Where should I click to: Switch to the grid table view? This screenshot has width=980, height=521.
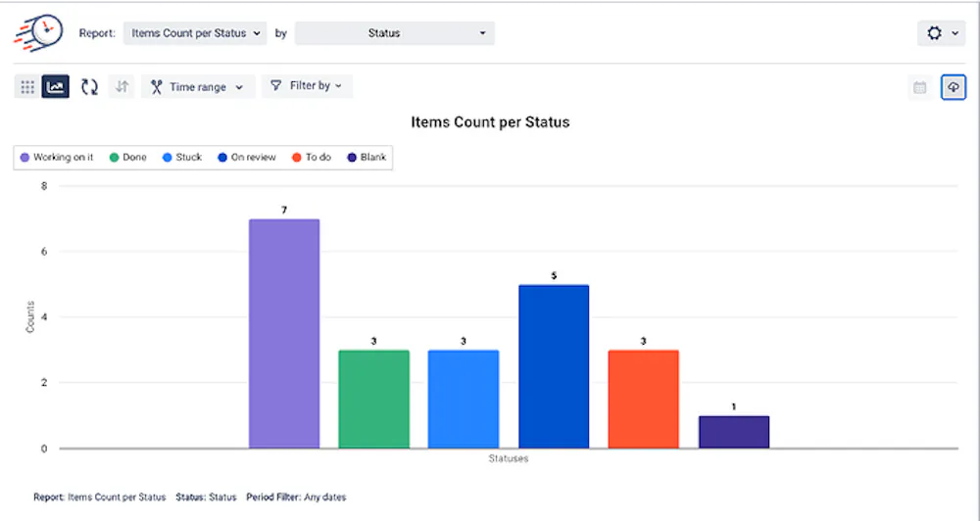coord(27,87)
